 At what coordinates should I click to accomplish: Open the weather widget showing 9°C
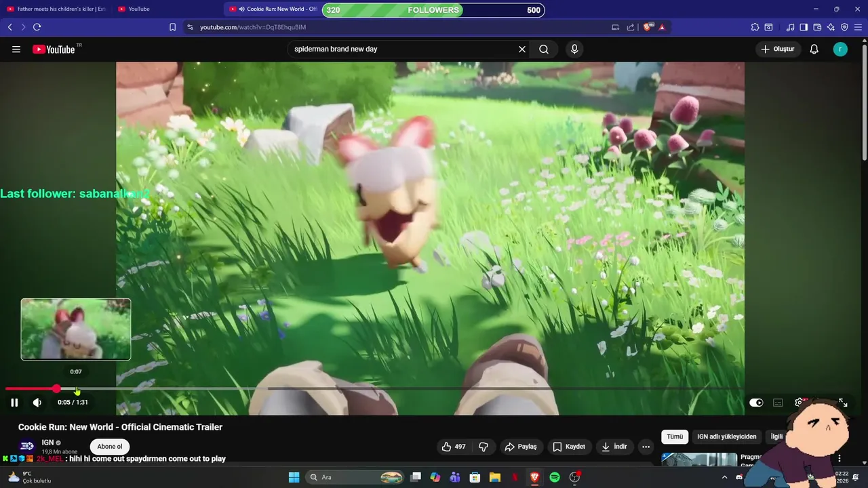pos(28,477)
